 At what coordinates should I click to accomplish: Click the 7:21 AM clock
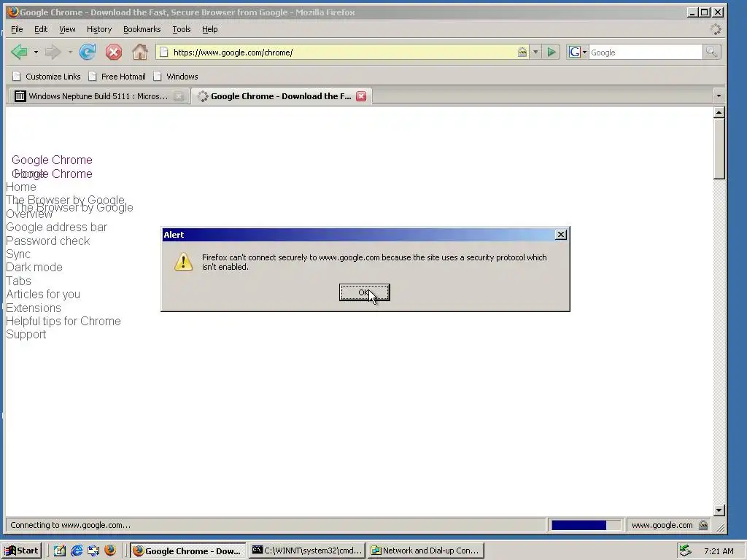click(719, 551)
